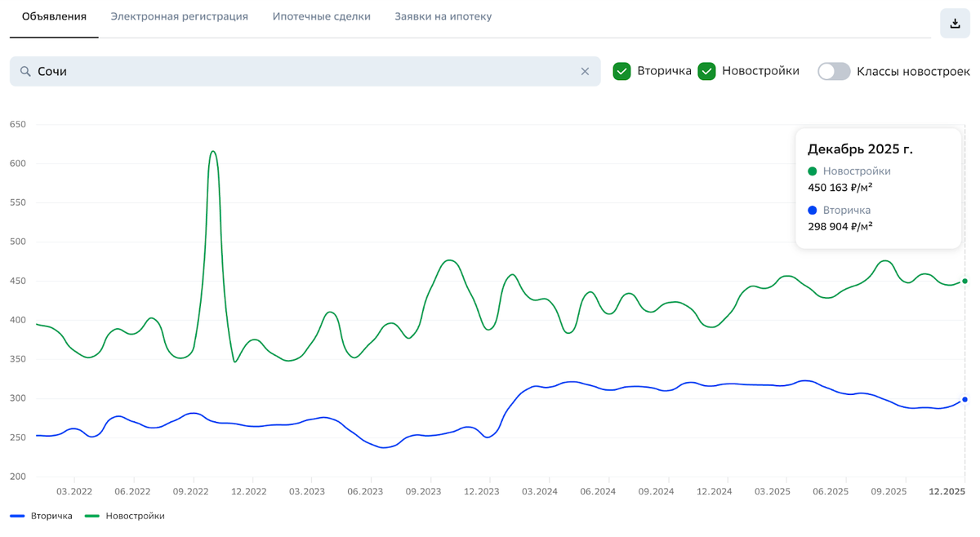Image resolution: width=980 pixels, height=537 pixels.
Task: Switch to Электронная регистрация tab
Action: [180, 16]
